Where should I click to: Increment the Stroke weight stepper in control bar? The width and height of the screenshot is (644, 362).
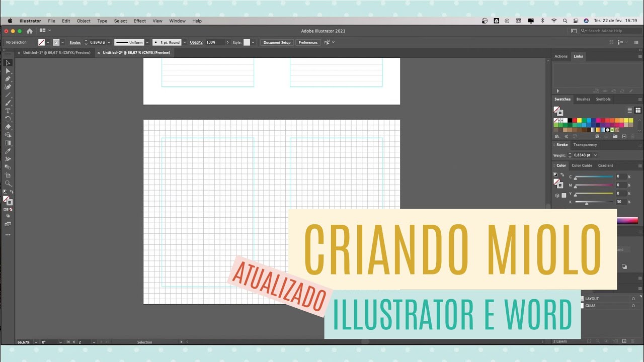[x=86, y=41]
